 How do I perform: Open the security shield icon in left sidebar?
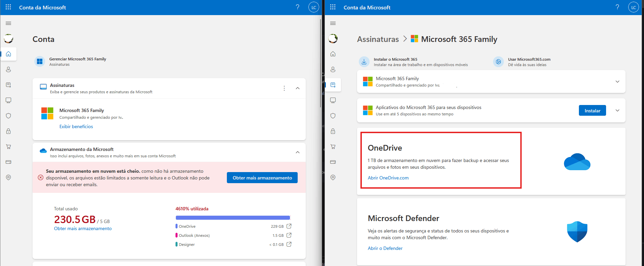click(8, 116)
